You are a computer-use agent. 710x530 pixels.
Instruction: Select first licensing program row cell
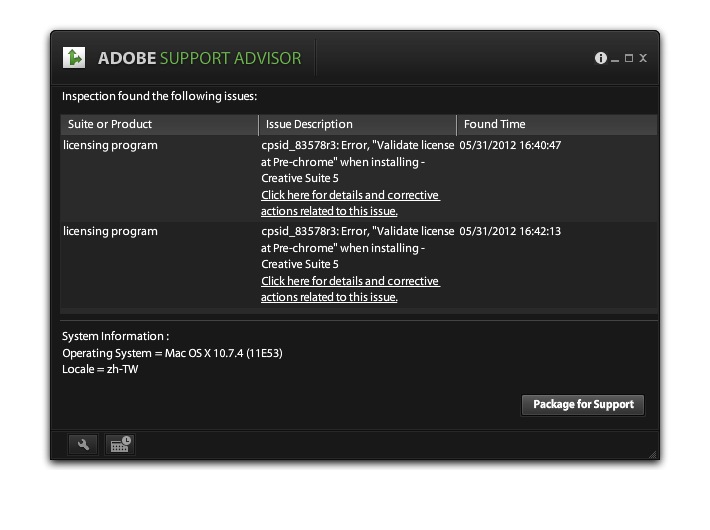(110, 145)
